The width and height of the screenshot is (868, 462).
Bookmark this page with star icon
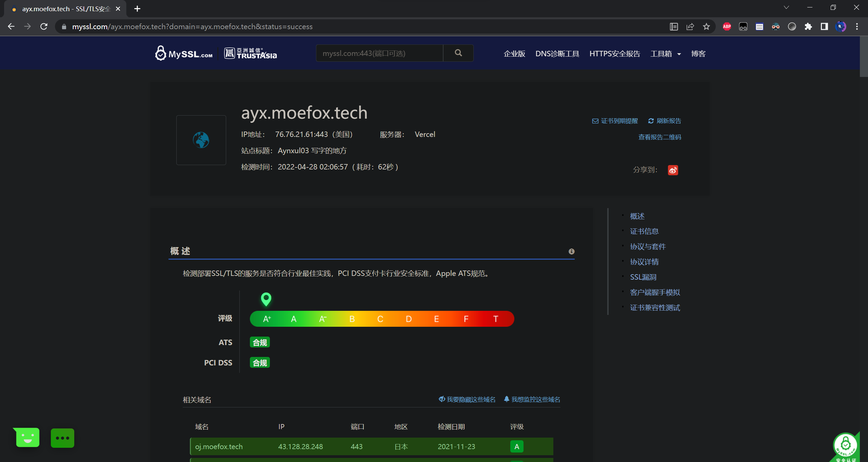tap(706, 26)
